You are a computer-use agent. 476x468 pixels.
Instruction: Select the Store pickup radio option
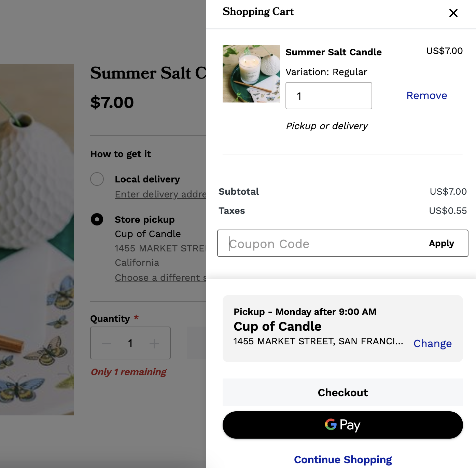pos(97,219)
